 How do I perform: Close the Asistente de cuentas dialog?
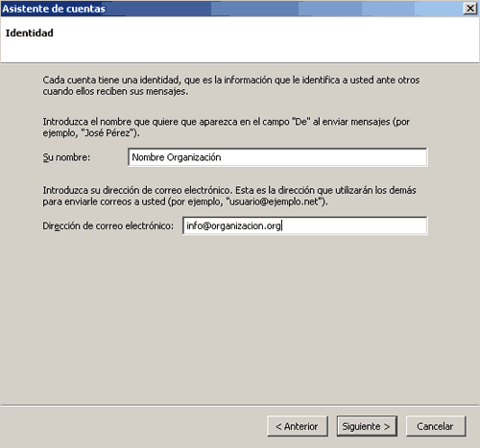[x=470, y=9]
